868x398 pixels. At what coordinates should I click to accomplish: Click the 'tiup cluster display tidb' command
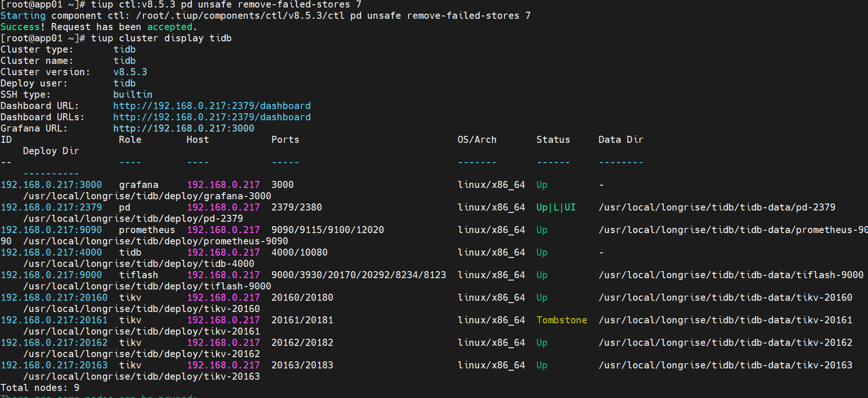click(161, 38)
